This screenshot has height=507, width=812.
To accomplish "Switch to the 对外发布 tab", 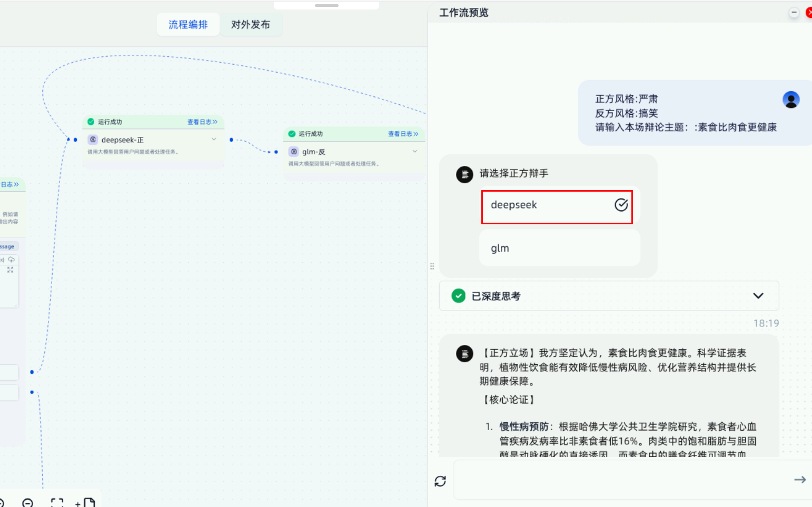I will tap(251, 25).
